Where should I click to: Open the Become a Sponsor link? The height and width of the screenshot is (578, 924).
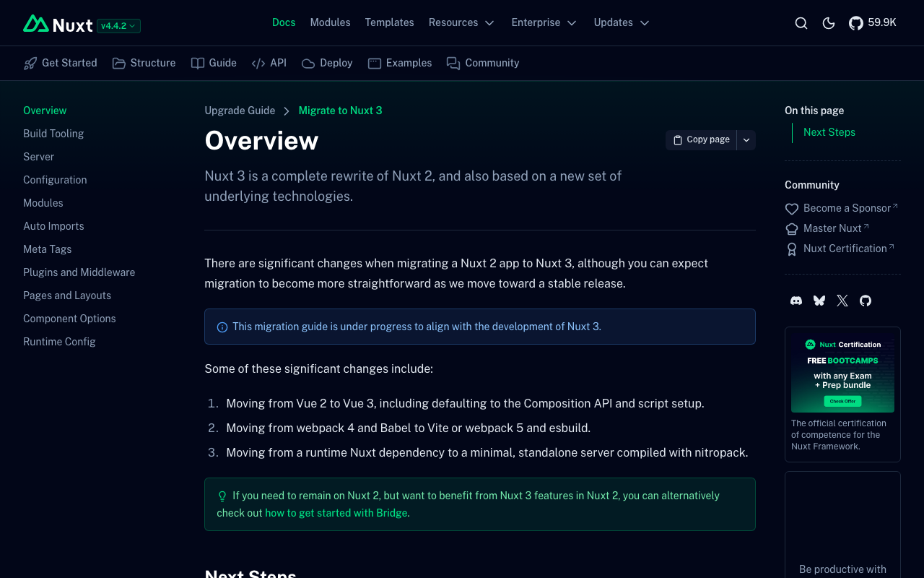(x=847, y=208)
